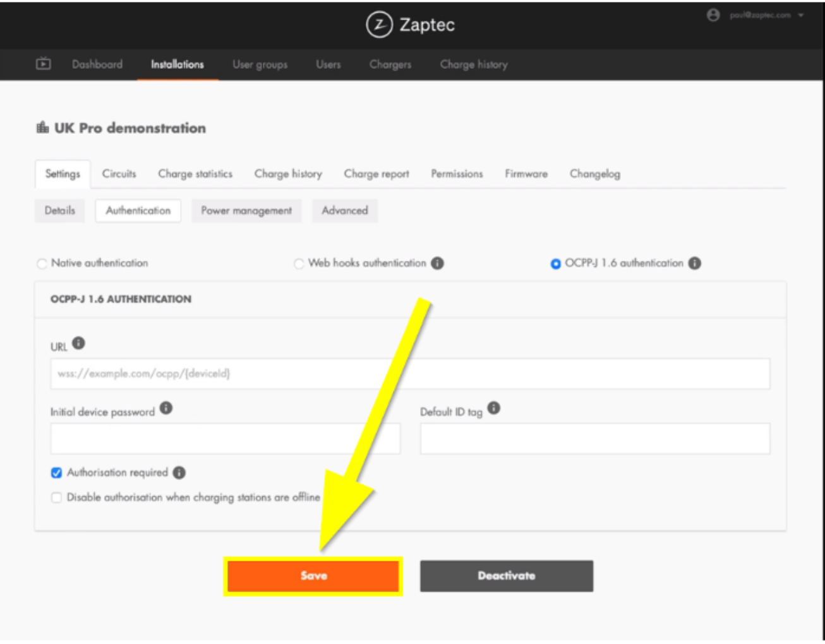Show info for OCPP-J 1.6 authentication

(694, 263)
